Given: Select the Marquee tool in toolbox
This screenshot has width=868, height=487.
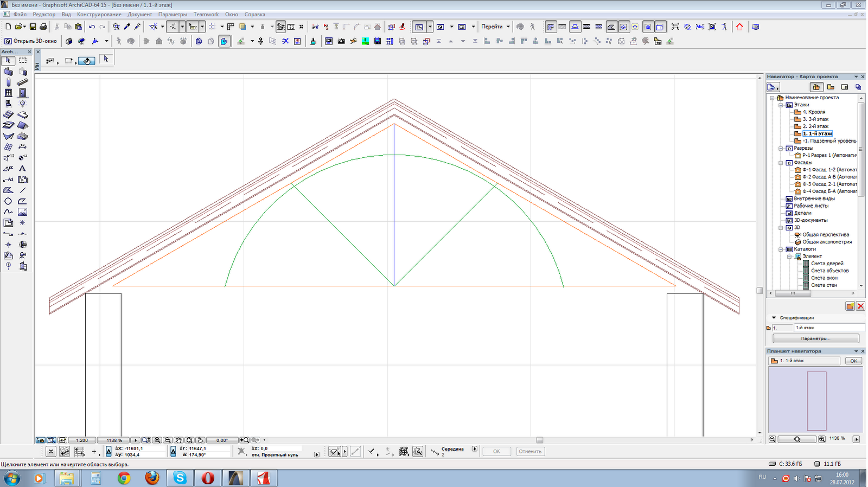Looking at the screenshot, I should coord(23,61).
